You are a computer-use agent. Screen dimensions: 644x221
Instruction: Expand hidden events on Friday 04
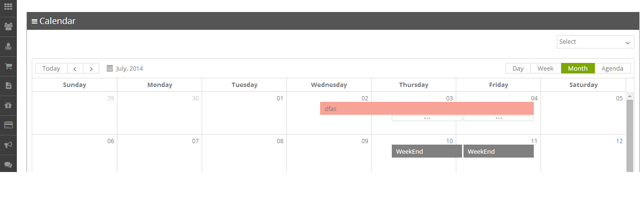(499, 118)
